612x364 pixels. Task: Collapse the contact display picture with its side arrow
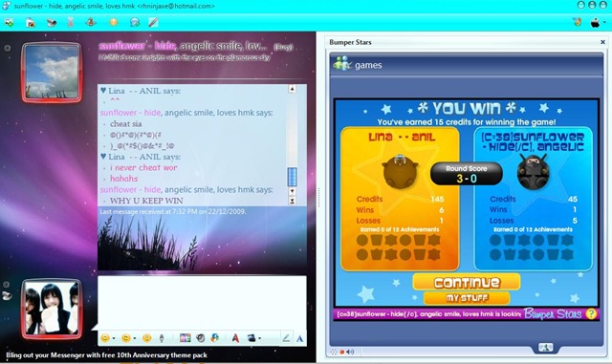(x=7, y=48)
